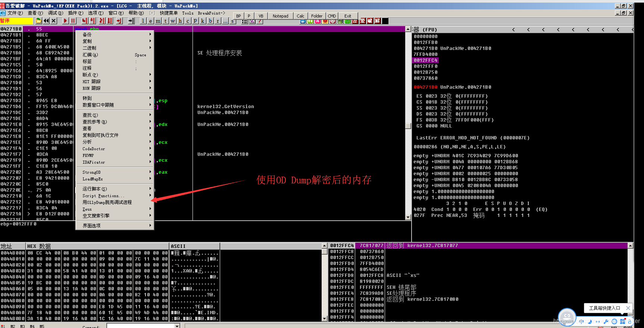Click the Folder shortcut button
Image resolution: width=644 pixels, height=328 pixels.
pyautogui.click(x=317, y=16)
